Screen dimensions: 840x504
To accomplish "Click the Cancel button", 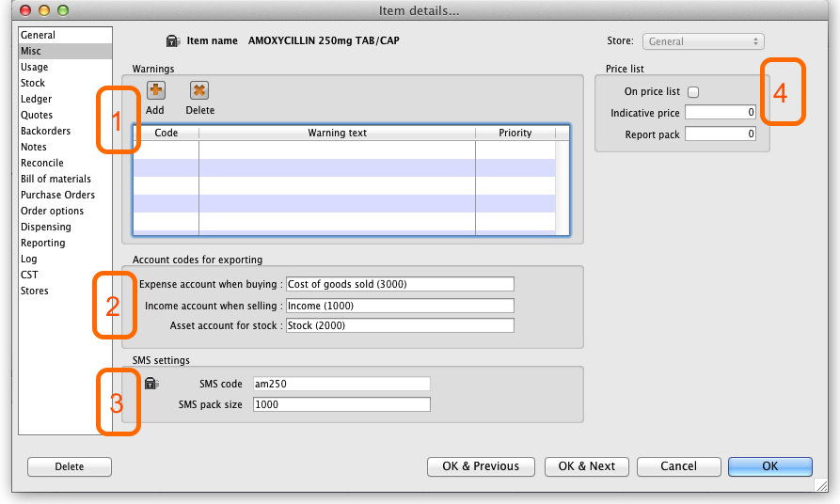I will pos(678,466).
